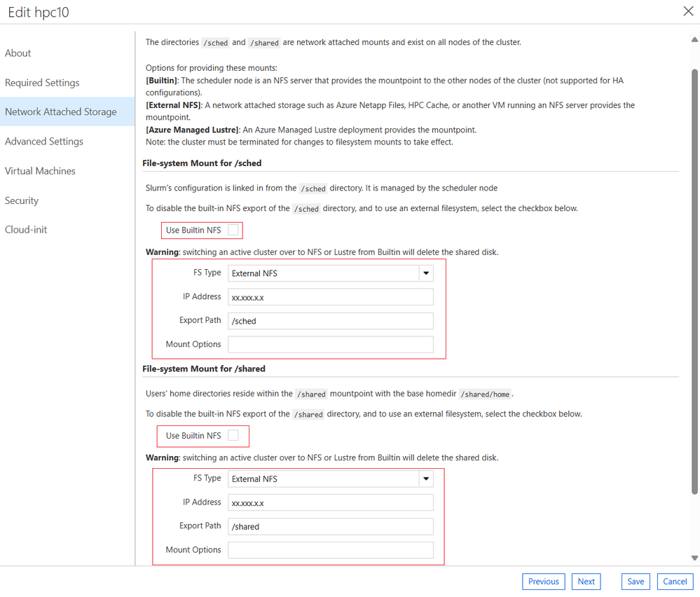Close the Edit hpc10 dialog
Screen dimensions: 700x597
pos(688,11)
